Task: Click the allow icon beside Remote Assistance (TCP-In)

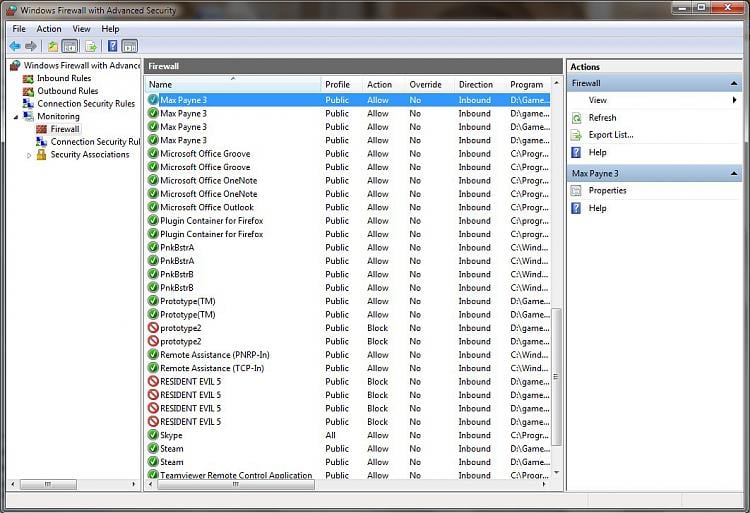Action: pos(153,368)
